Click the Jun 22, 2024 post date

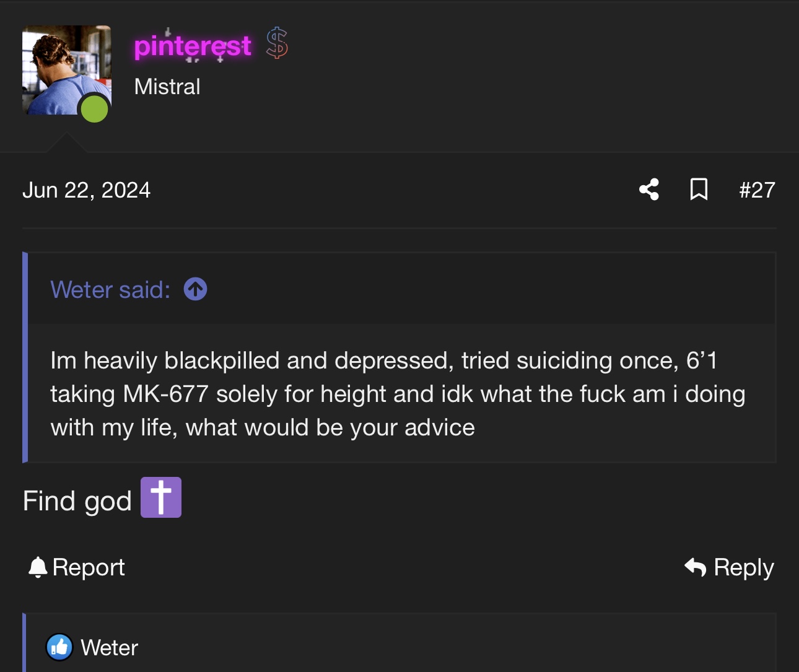click(x=87, y=190)
